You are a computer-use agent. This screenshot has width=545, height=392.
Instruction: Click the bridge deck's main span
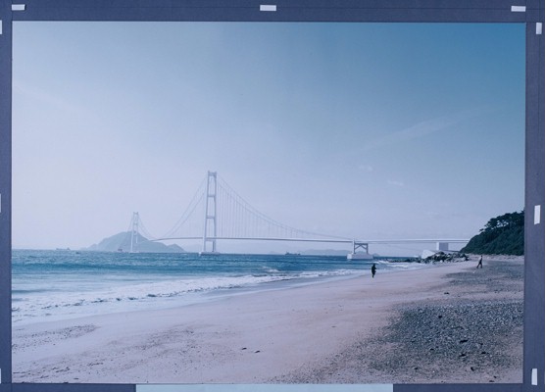click(254, 239)
